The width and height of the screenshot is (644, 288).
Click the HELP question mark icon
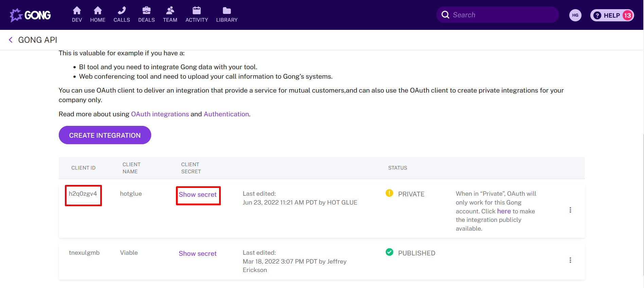click(597, 15)
